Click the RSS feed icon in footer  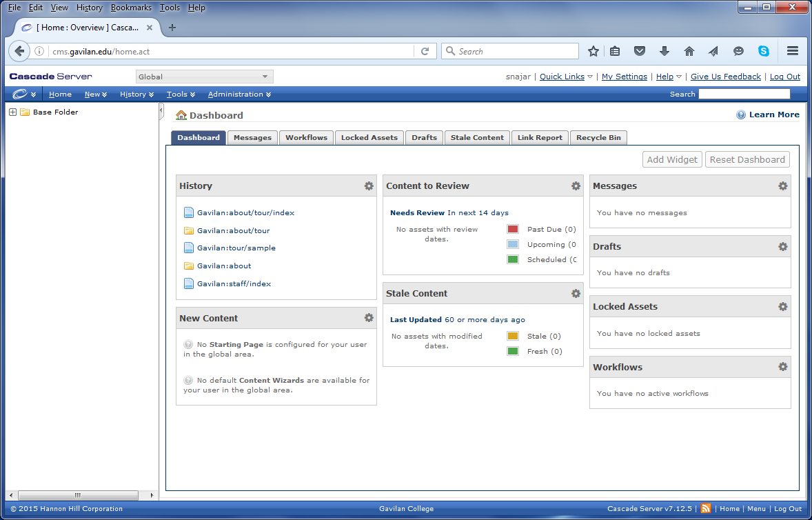click(706, 509)
